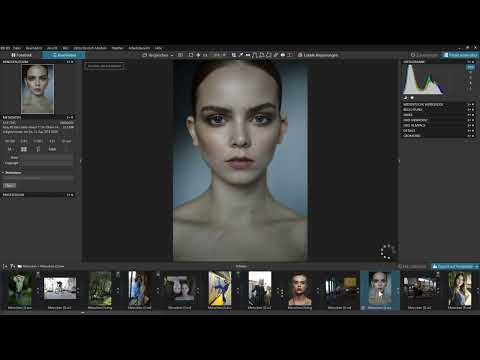Open the Ansicht menu

(x=52, y=48)
